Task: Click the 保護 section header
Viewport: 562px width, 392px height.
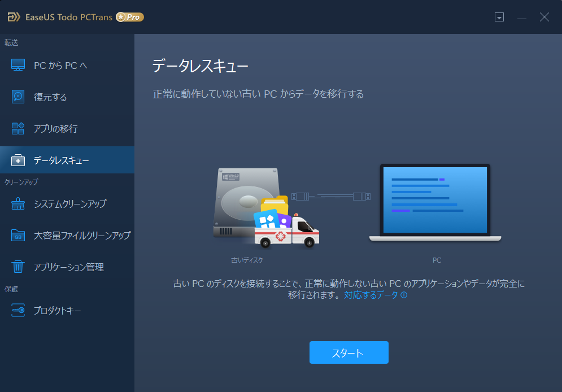Action: (x=11, y=289)
